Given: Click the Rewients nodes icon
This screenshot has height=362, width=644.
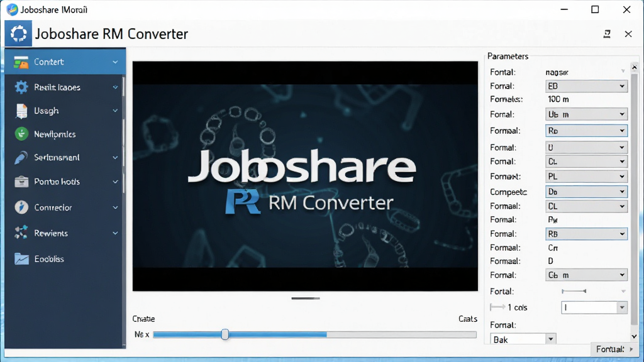Looking at the screenshot, I should tap(21, 233).
